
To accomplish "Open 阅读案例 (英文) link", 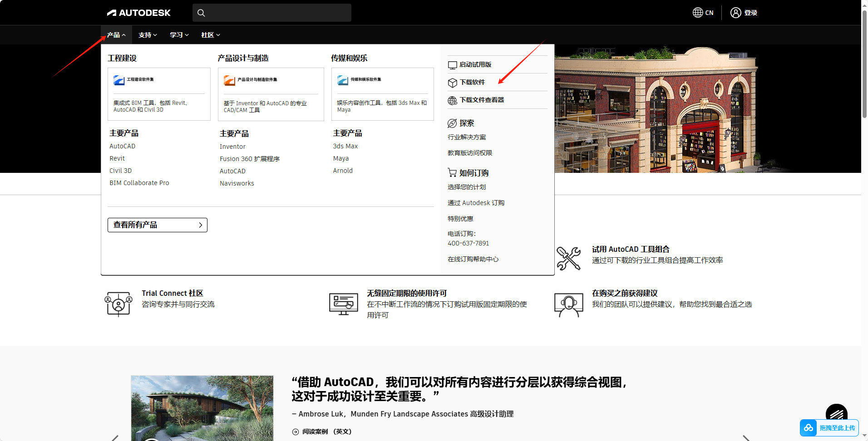I will point(327,431).
